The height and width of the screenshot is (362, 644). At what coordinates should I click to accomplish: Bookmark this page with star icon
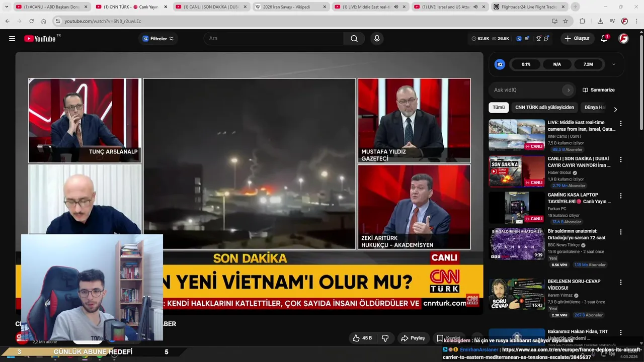566,21
